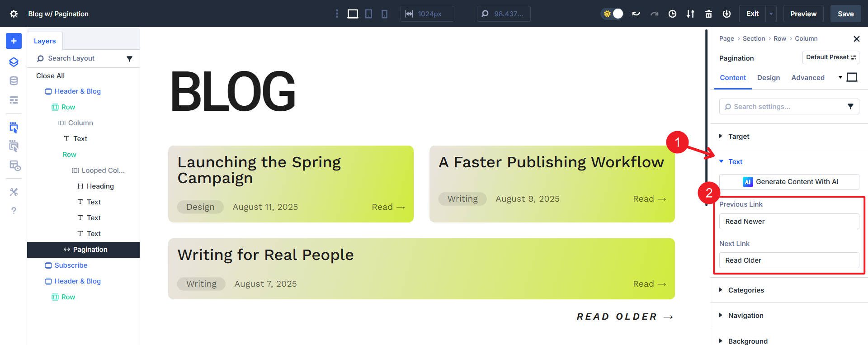This screenshot has width=868, height=345.
Task: Open the grid-mode sidebar icon
Action: 15,166
